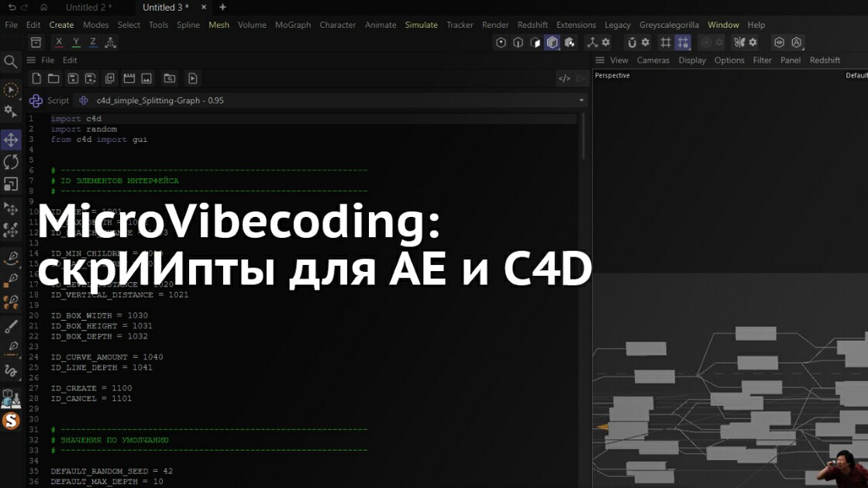Select Points mode icon
The width and height of the screenshot is (868, 488).
(501, 43)
